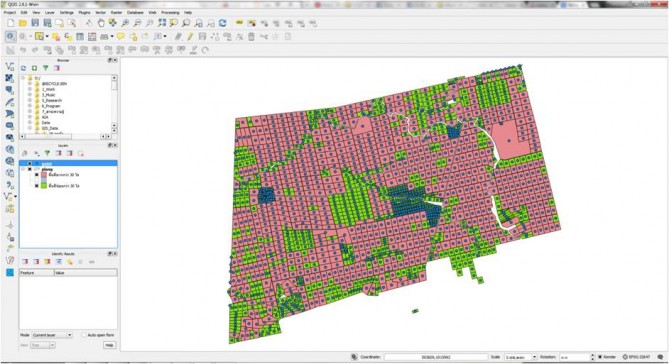This screenshot has height=364, width=669.
Task: Toggle visibility of the plang layer
Action: [29, 169]
